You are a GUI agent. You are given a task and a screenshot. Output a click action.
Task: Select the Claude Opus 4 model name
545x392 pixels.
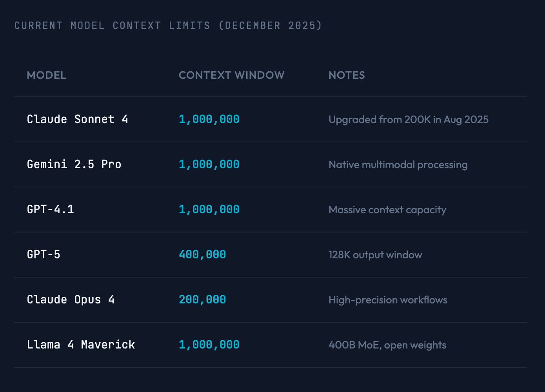click(71, 299)
